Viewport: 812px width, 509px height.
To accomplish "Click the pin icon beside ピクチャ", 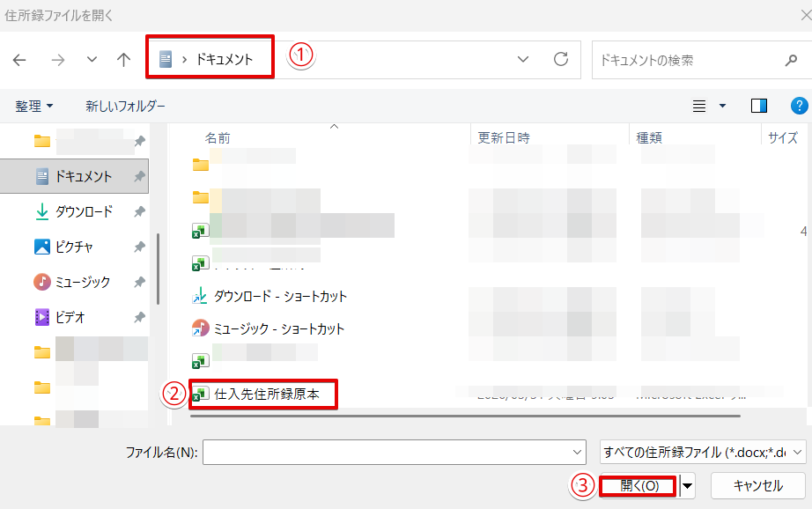I will [x=139, y=247].
